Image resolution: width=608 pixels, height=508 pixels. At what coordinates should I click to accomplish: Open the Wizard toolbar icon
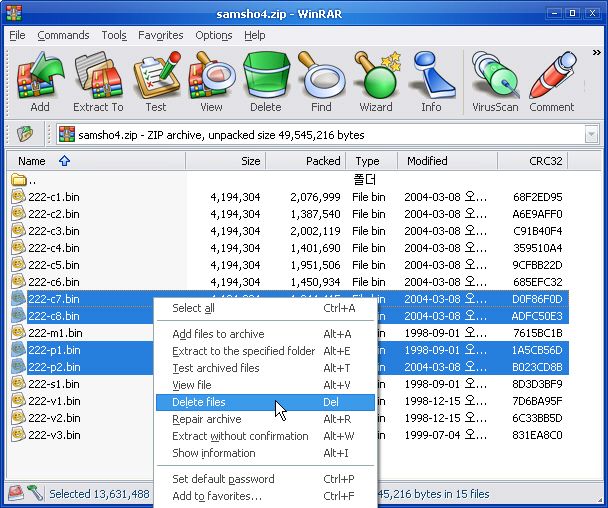376,82
